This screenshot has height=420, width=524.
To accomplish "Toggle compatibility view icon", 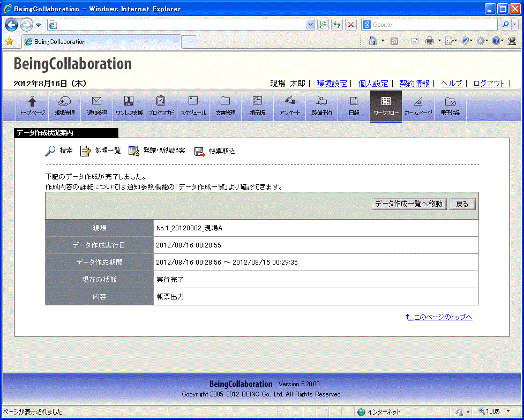I will pyautogui.click(x=323, y=25).
